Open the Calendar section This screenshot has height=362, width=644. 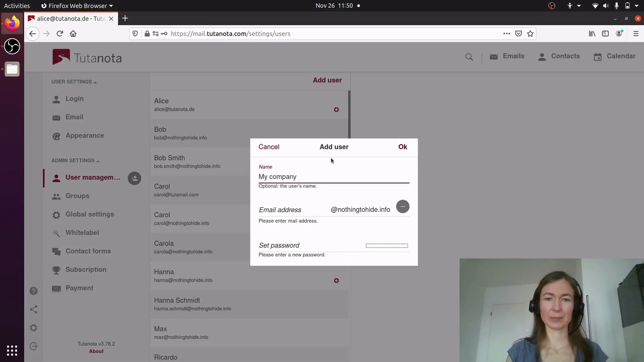(614, 56)
